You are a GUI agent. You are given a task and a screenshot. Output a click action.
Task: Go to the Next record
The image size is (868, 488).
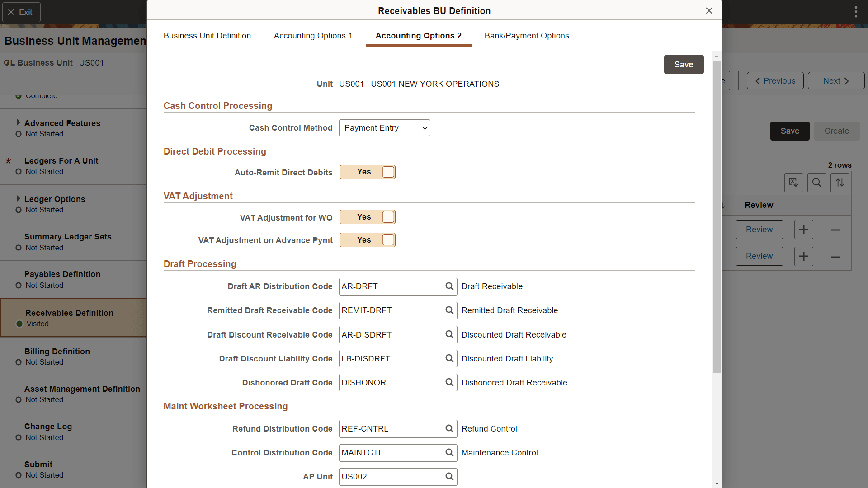835,80
